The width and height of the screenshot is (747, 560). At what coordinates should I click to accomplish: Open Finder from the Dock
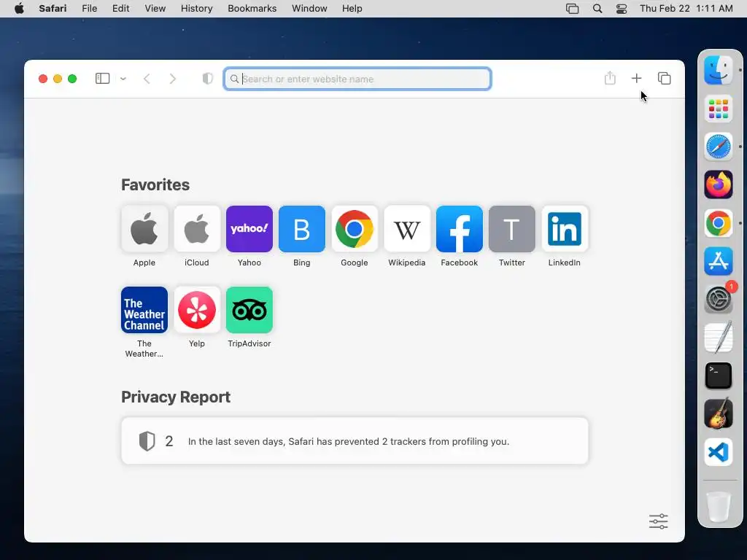pyautogui.click(x=719, y=70)
